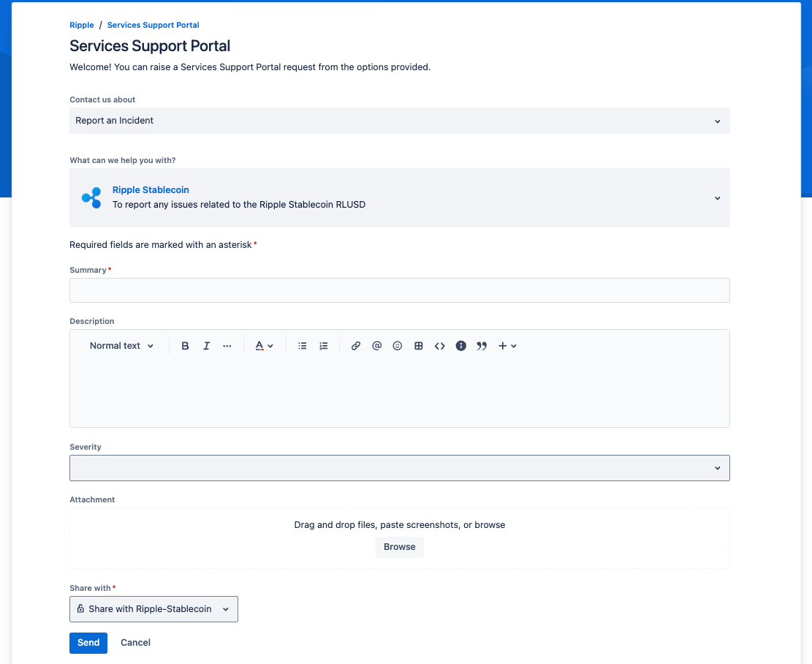
Task: Click the Send button
Action: 88,643
